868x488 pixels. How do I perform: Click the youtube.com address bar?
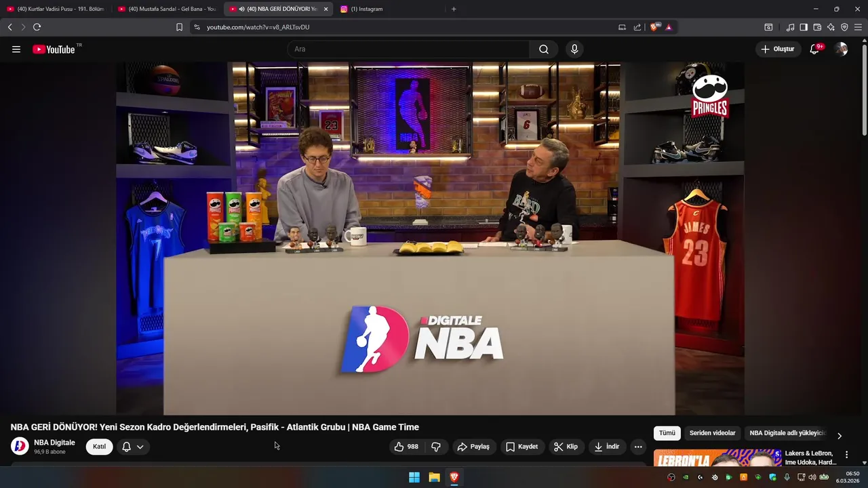click(x=407, y=27)
